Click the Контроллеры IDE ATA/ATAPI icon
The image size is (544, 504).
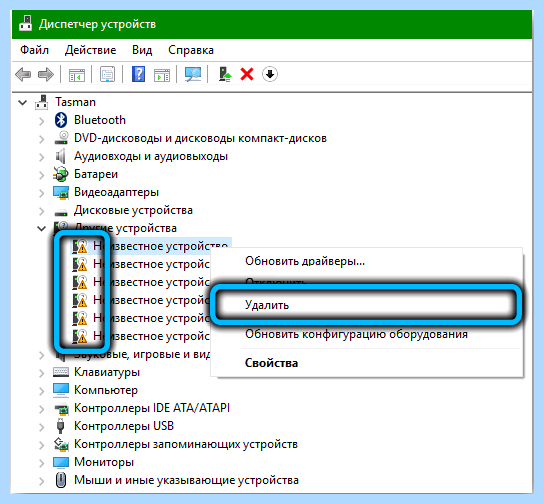(x=61, y=409)
